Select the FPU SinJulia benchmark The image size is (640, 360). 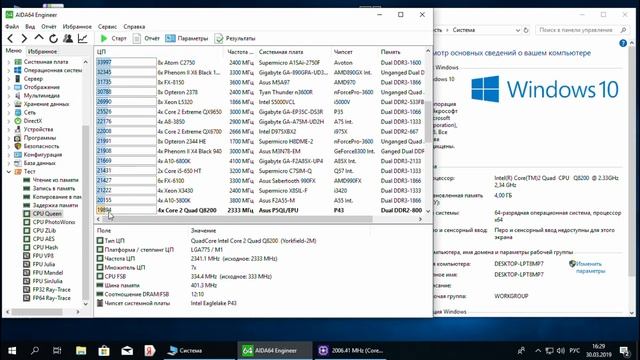pyautogui.click(x=48, y=281)
